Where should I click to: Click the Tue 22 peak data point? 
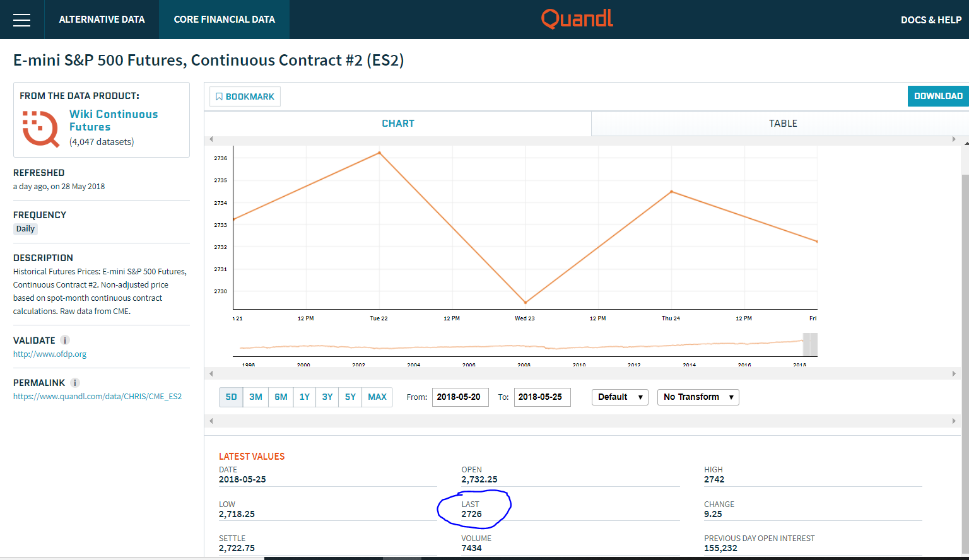click(379, 153)
